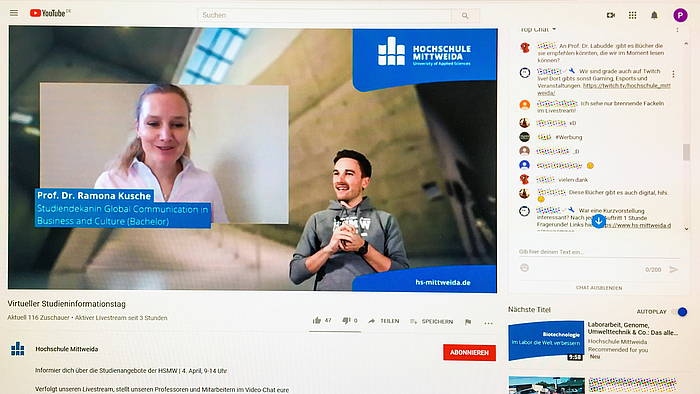Expand the Top Chat dropdown
The image size is (700, 394).
coord(538,29)
